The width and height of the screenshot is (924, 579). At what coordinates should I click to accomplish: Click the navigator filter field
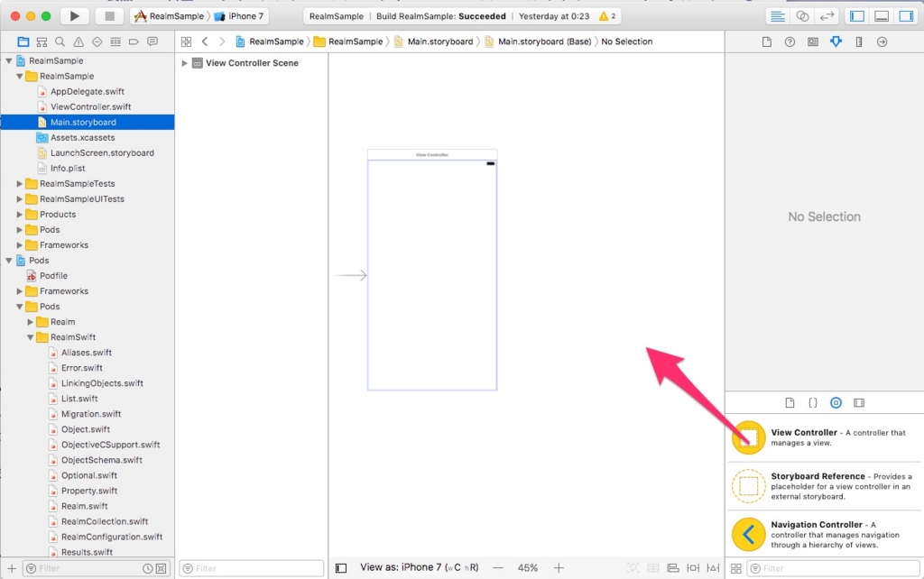click(97, 568)
